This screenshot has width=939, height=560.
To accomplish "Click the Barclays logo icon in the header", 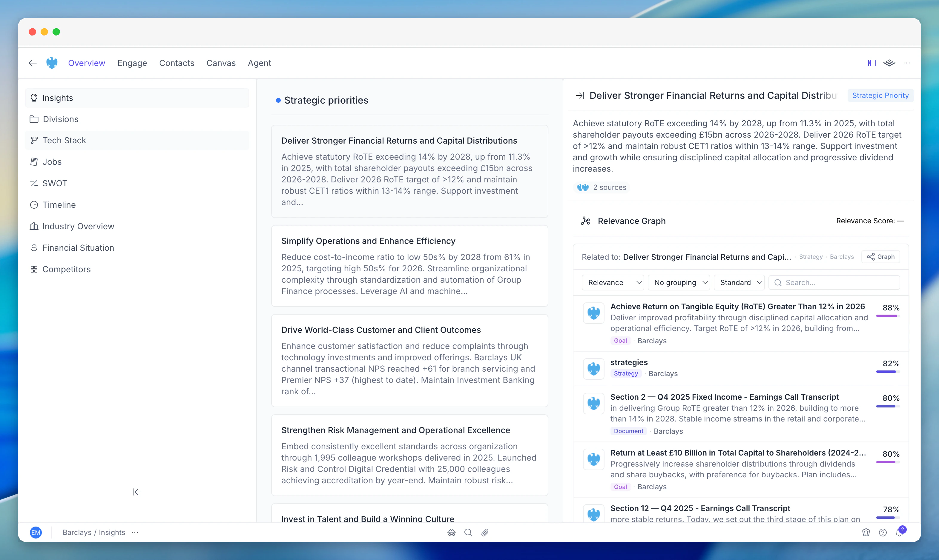I will [52, 63].
